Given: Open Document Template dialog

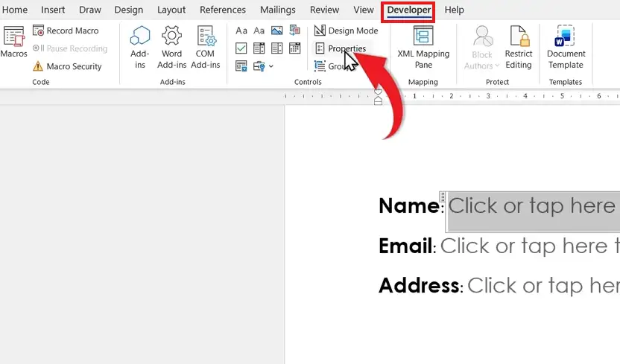Looking at the screenshot, I should (x=566, y=48).
